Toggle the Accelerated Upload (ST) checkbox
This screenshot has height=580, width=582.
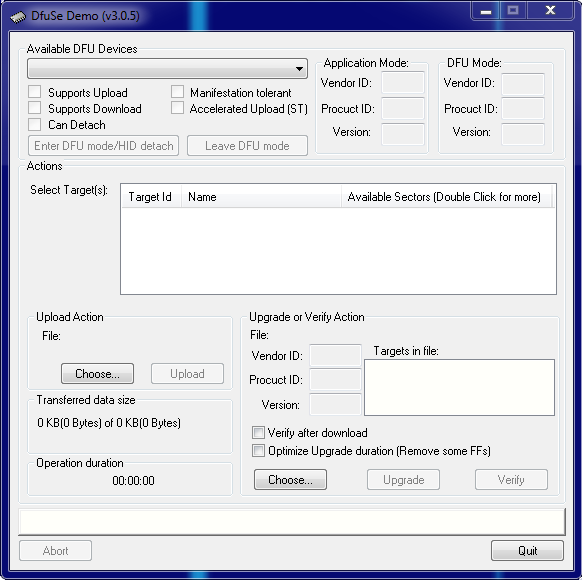(177, 108)
